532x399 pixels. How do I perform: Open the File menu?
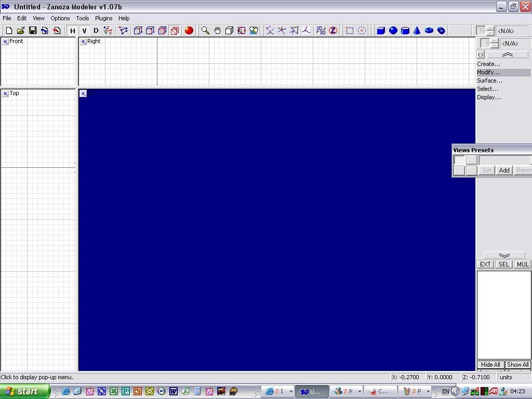tap(7, 18)
